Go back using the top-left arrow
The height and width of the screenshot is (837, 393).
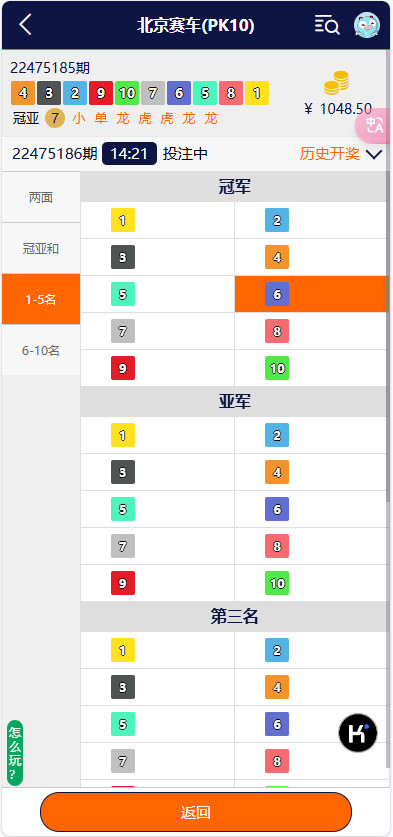[x=25, y=25]
